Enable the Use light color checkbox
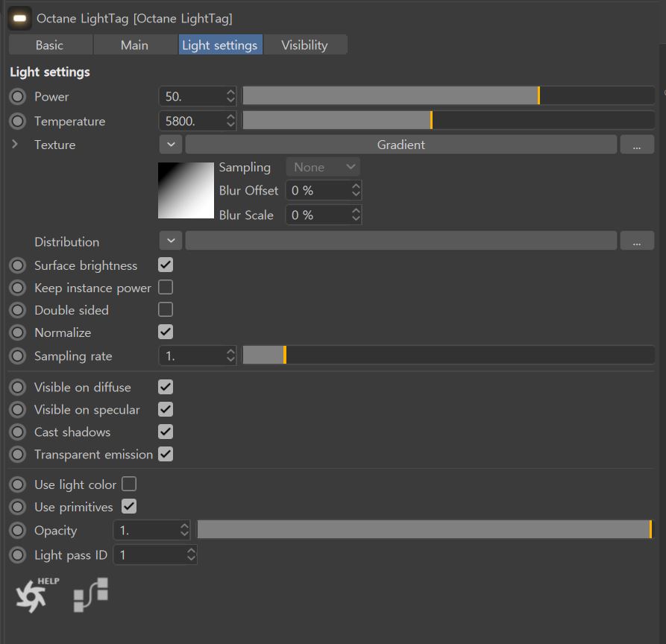The image size is (666, 644). pos(129,484)
